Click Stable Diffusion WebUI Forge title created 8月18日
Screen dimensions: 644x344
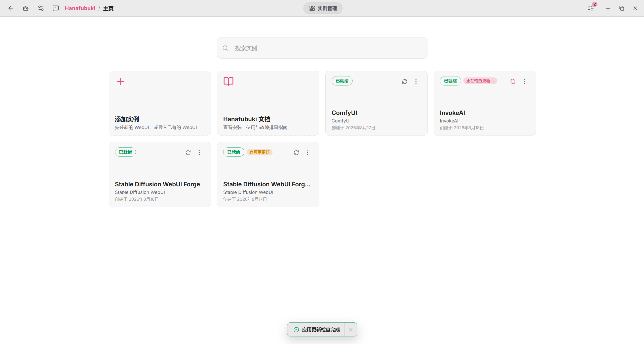coord(158,184)
